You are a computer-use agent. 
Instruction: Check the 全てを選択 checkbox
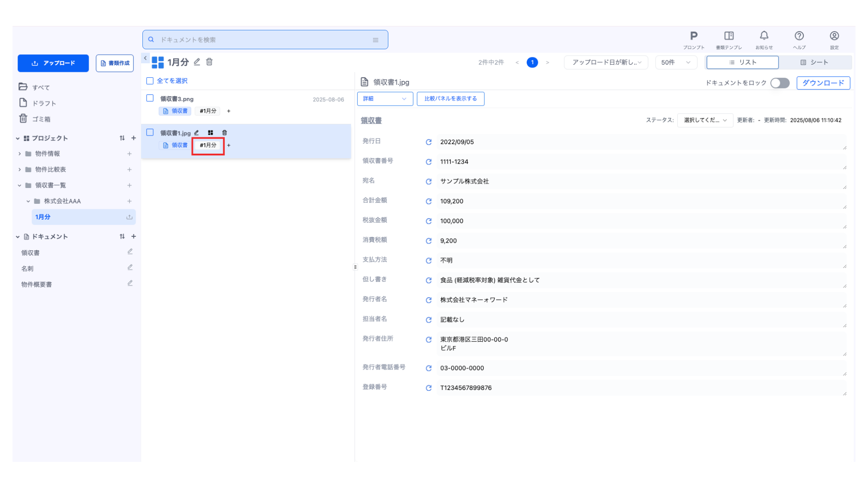click(150, 81)
